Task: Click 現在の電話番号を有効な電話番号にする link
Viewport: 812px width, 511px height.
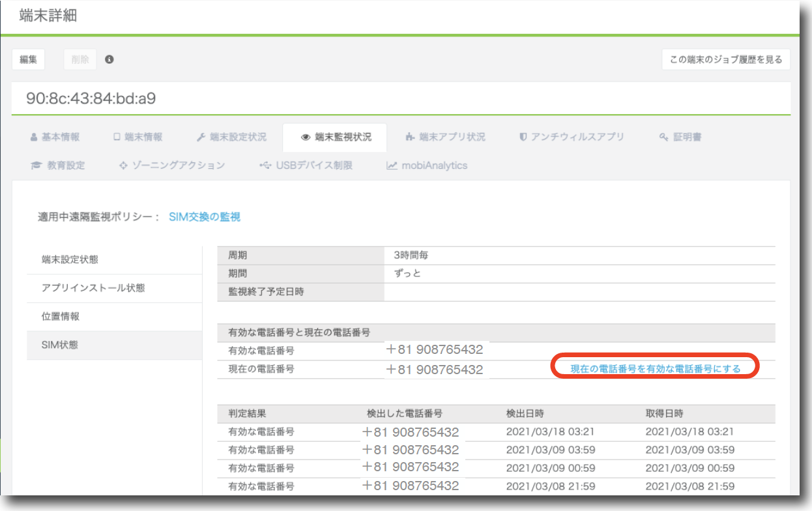Action: (x=656, y=369)
